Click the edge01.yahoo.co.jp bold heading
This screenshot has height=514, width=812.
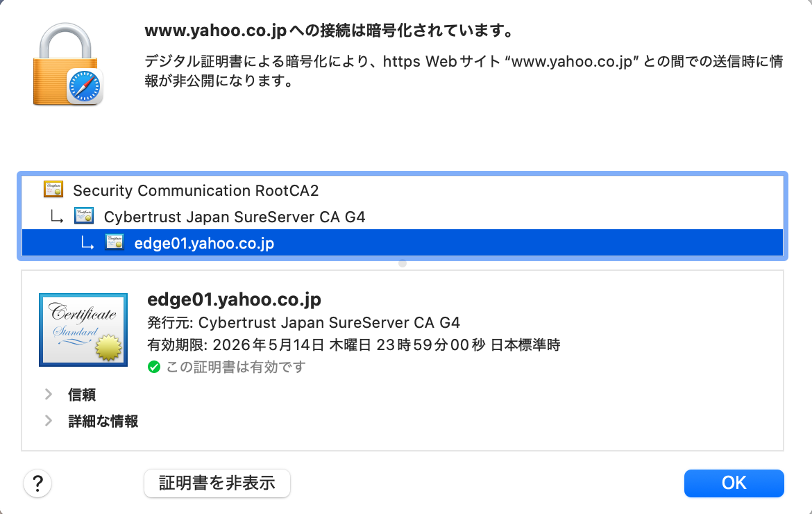point(234,299)
